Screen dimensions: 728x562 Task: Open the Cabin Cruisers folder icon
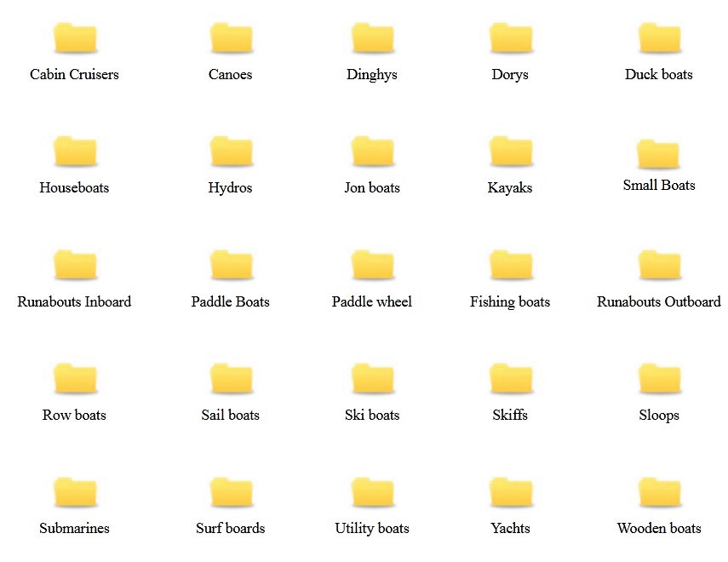pos(74,39)
